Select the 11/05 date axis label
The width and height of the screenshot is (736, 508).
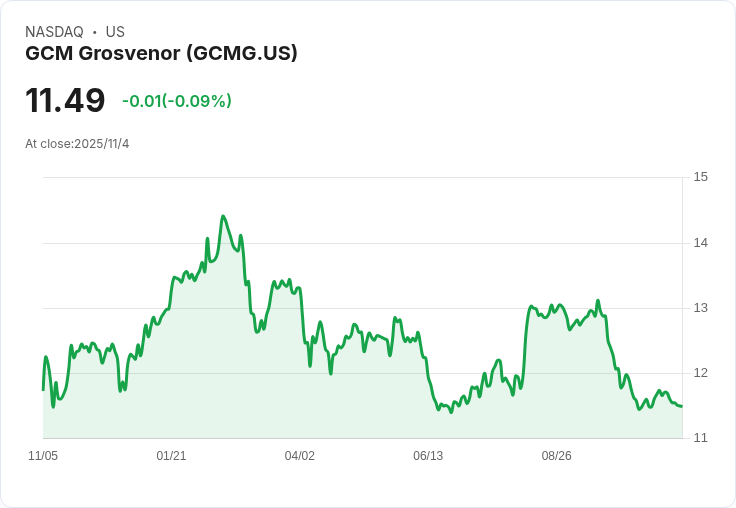(x=43, y=456)
